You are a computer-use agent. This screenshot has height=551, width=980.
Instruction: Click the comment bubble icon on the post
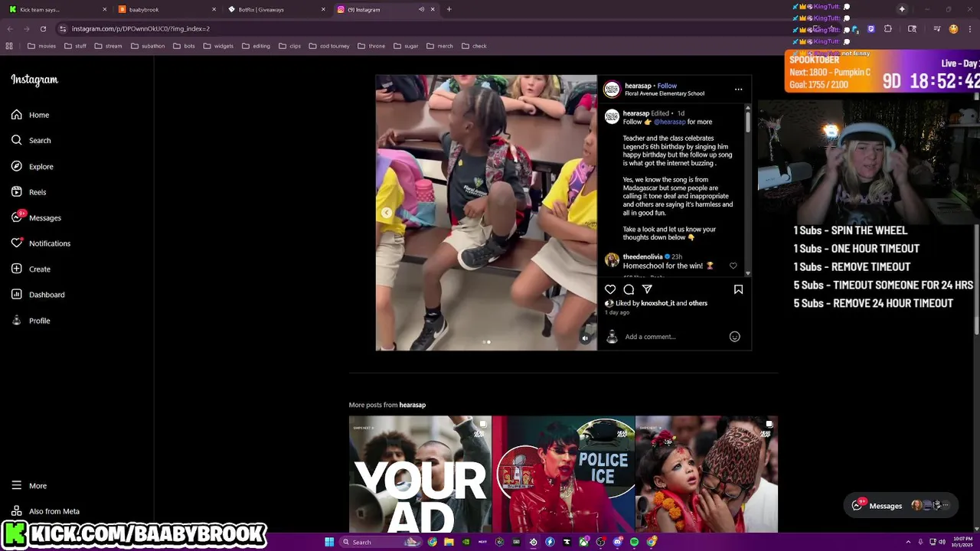click(x=629, y=289)
